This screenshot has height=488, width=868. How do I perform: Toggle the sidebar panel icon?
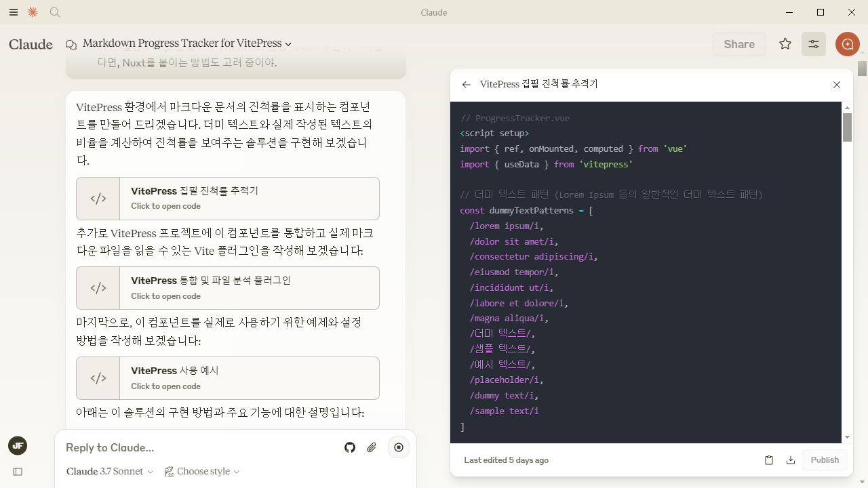coord(18,472)
